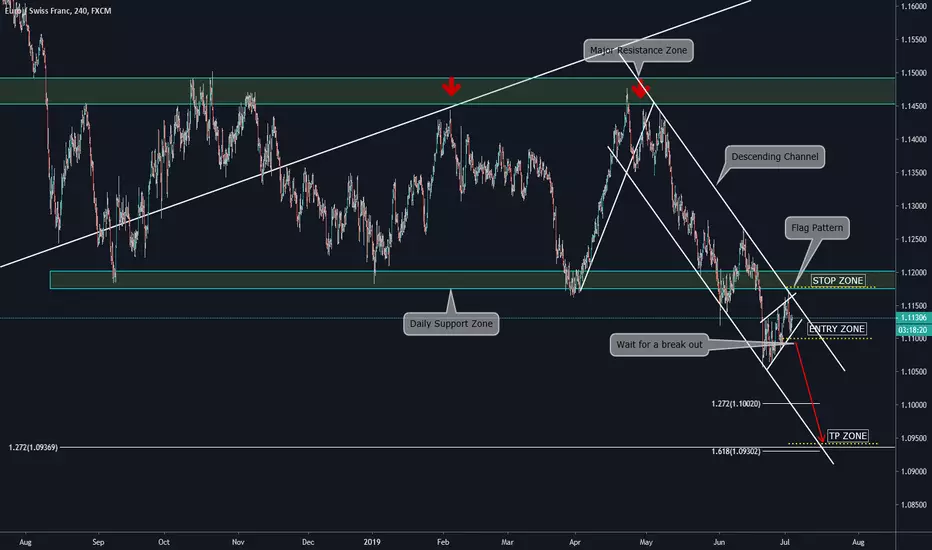Image resolution: width=932 pixels, height=550 pixels.
Task: Click the 1.14000 price axis label
Action: coord(914,140)
